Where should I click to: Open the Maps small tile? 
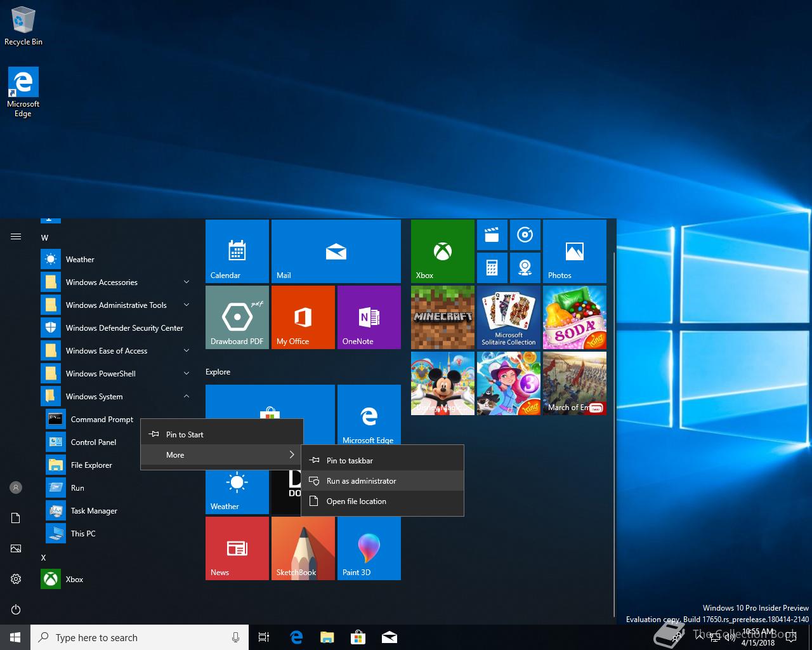[x=525, y=268]
